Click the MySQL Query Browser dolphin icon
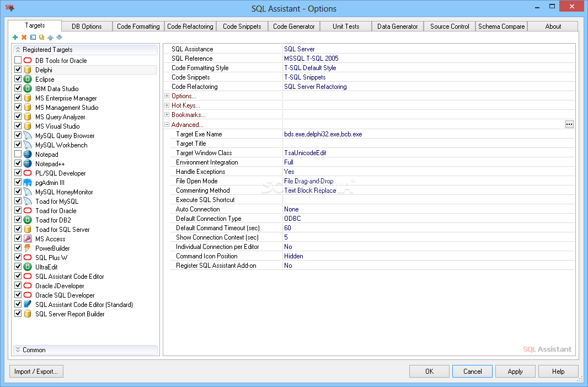 point(28,135)
